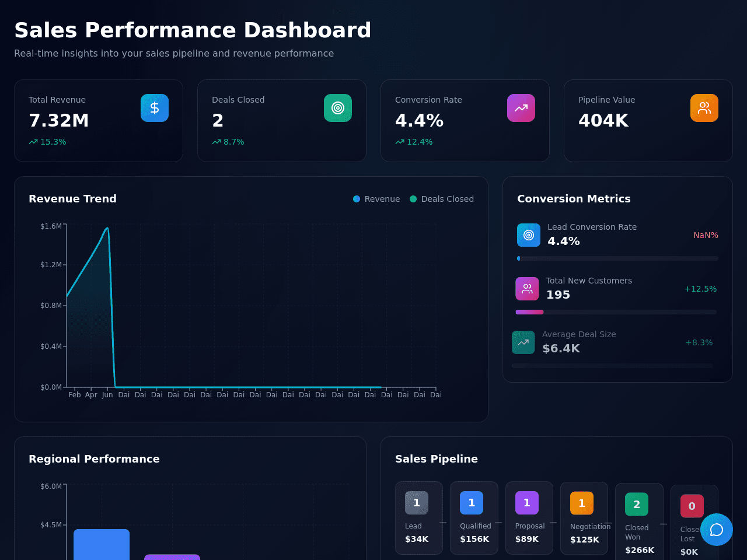
Task: Click the $6.4K average deal value
Action: [x=561, y=348]
